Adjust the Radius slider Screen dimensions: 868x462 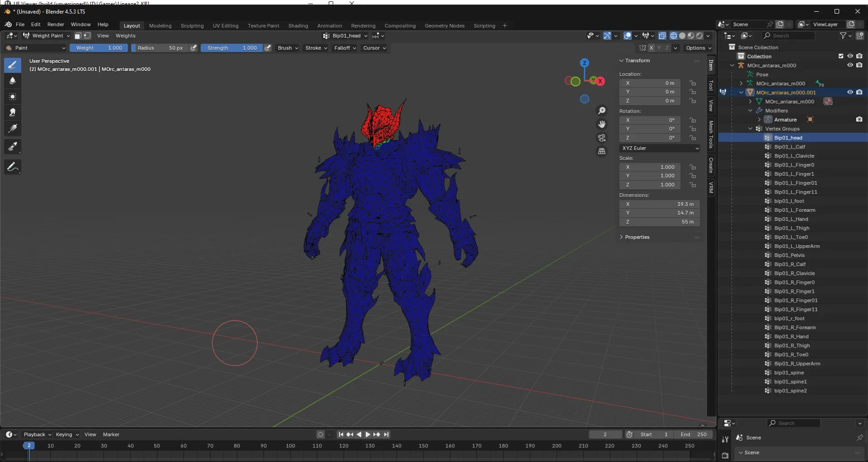tap(160, 48)
